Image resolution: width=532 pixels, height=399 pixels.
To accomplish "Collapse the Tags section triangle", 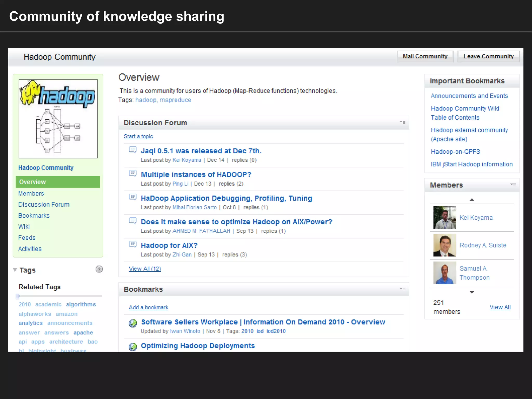I will pos(15,270).
